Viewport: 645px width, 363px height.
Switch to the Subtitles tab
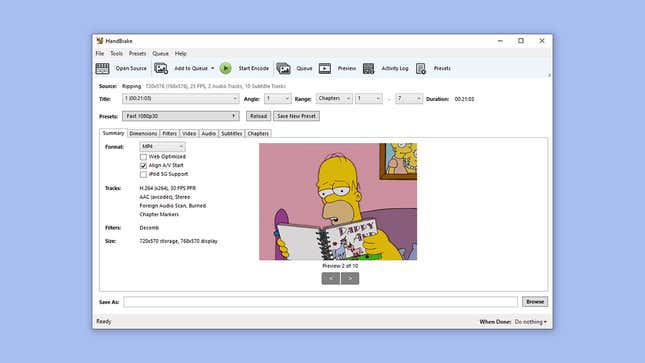232,133
